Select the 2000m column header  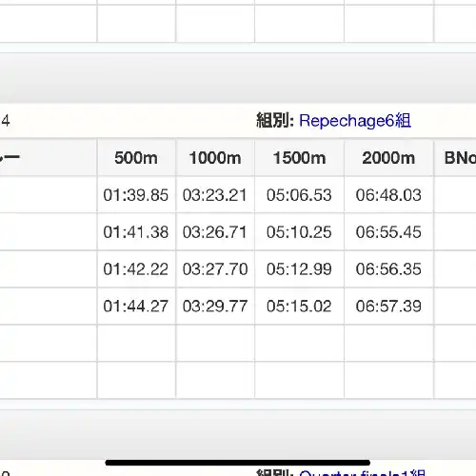388,158
